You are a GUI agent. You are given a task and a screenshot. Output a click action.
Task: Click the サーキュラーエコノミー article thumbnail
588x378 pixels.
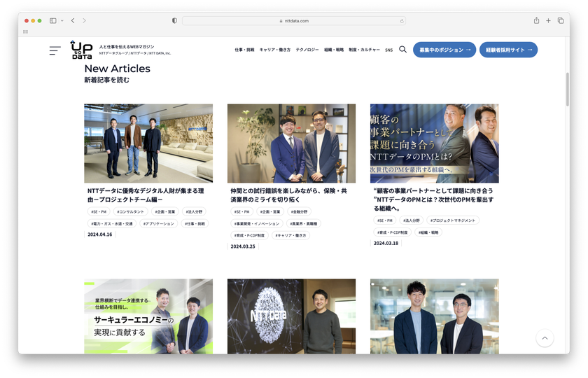[x=148, y=316]
